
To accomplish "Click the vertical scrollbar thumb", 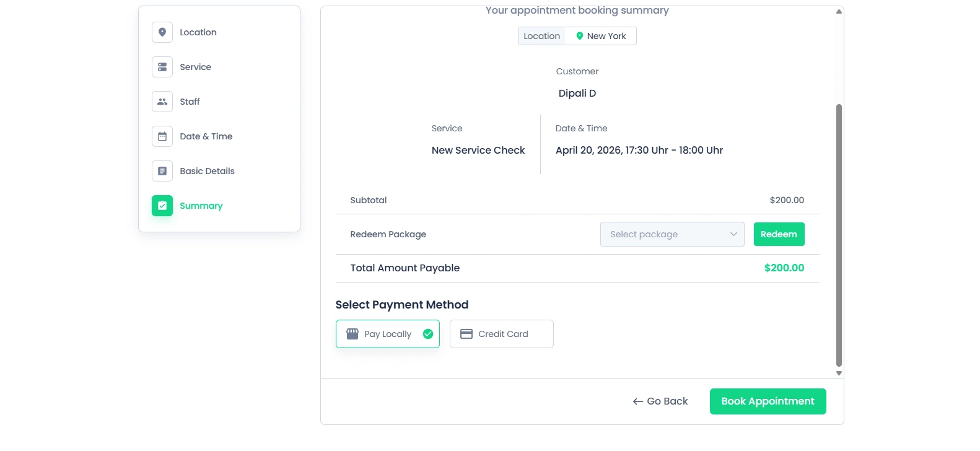I will (x=839, y=235).
